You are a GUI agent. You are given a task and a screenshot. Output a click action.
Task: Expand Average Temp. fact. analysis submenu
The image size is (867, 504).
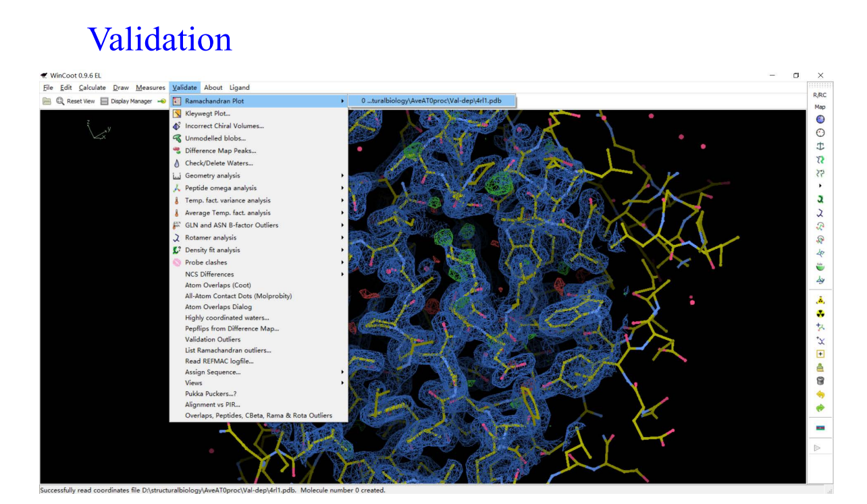259,213
